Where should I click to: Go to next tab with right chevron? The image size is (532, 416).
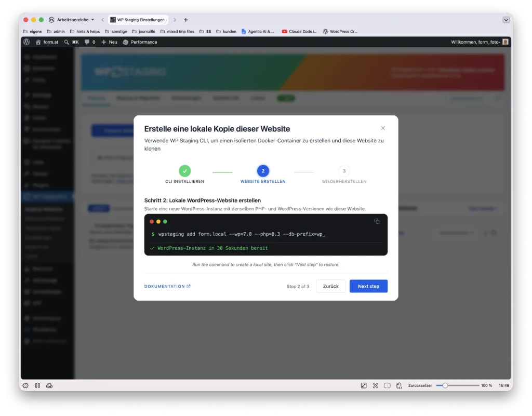pyautogui.click(x=175, y=20)
